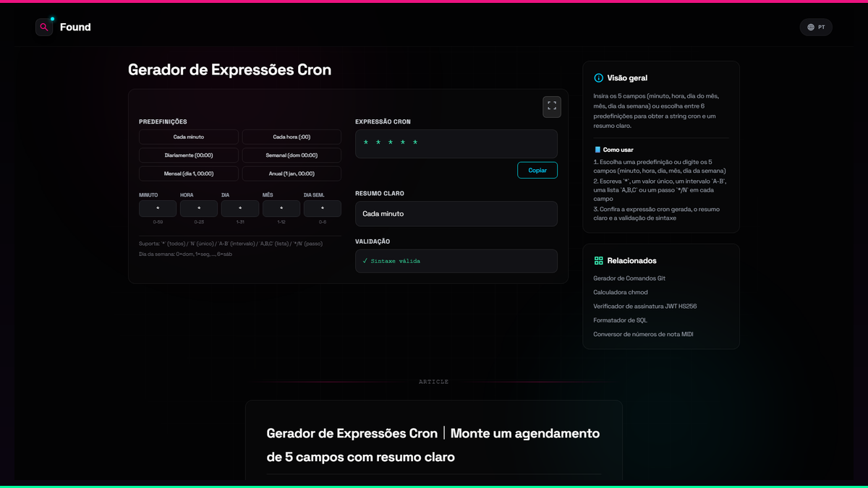Copy the cron expression with Copiar
Image resolution: width=868 pixels, height=488 pixels.
537,171
